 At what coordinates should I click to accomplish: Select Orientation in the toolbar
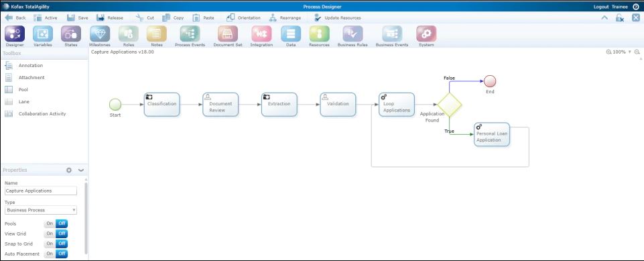click(x=243, y=17)
